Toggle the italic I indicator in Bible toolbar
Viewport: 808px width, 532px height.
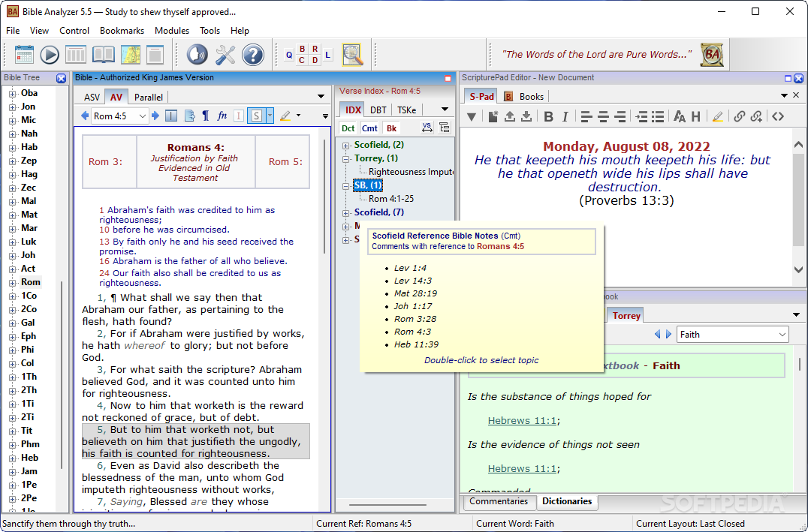tap(239, 116)
